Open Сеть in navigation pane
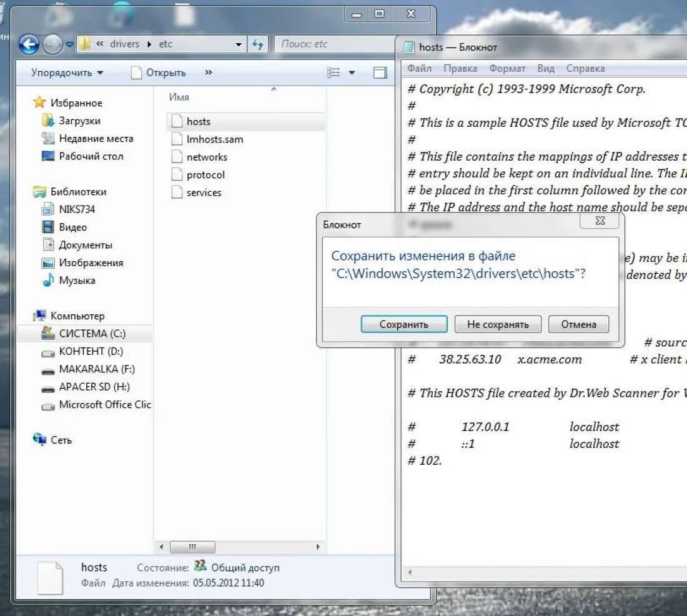687x616 pixels. (x=61, y=440)
